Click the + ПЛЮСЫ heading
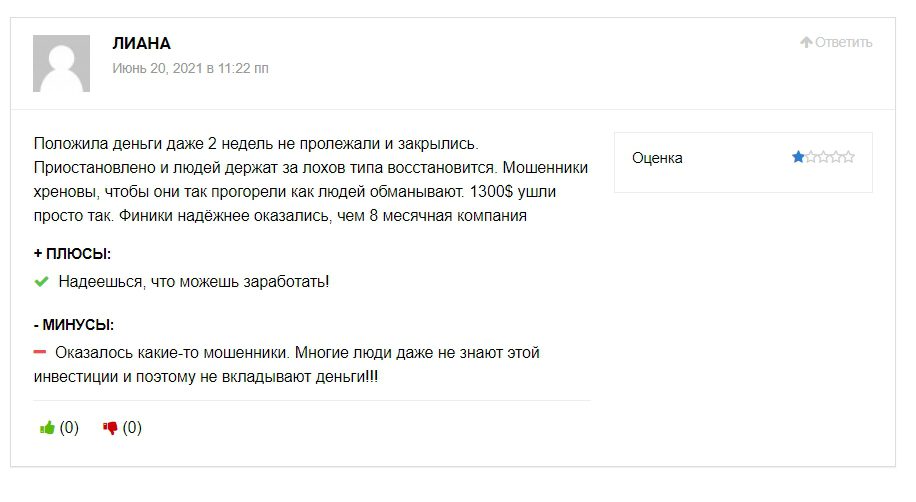The height and width of the screenshot is (502, 916). click(x=72, y=254)
